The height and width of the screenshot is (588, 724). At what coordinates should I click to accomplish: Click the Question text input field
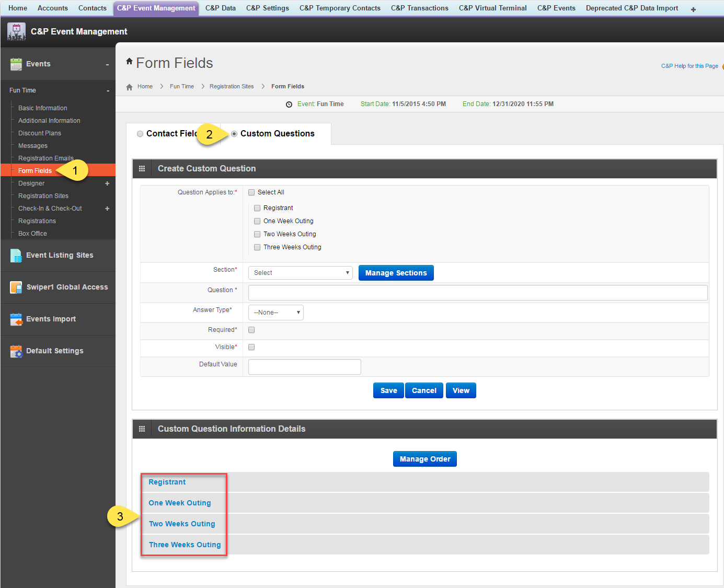(478, 293)
